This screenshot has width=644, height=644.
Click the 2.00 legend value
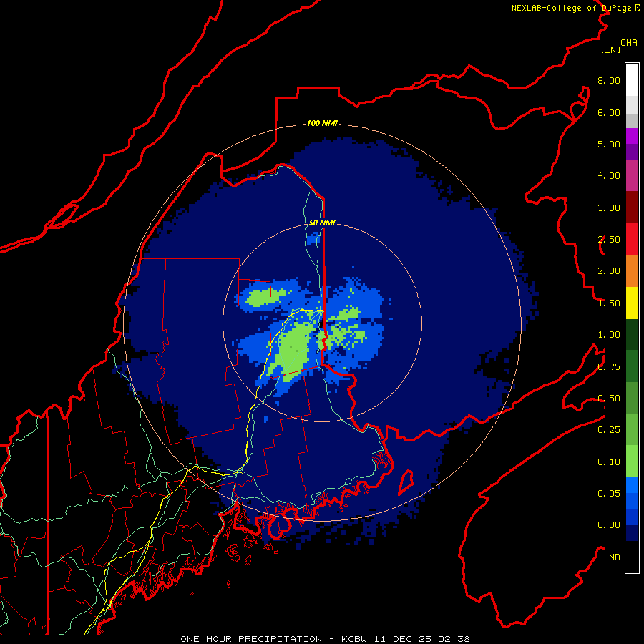tap(609, 271)
